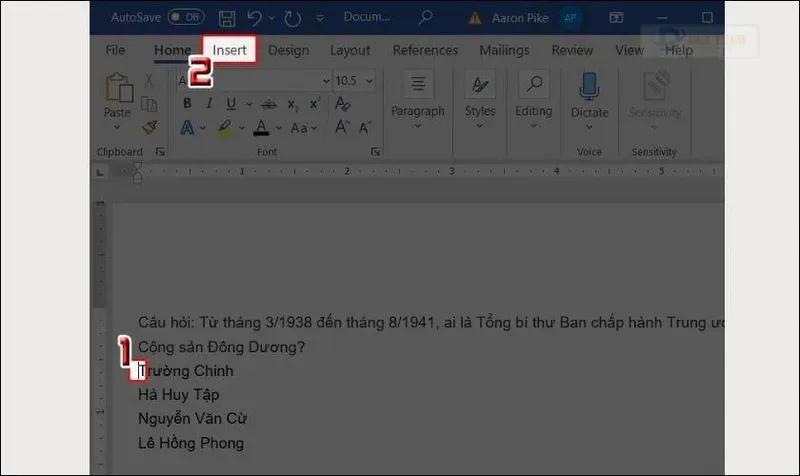Click the document title 'Docum...'
This screenshot has height=476, width=800.
(367, 17)
